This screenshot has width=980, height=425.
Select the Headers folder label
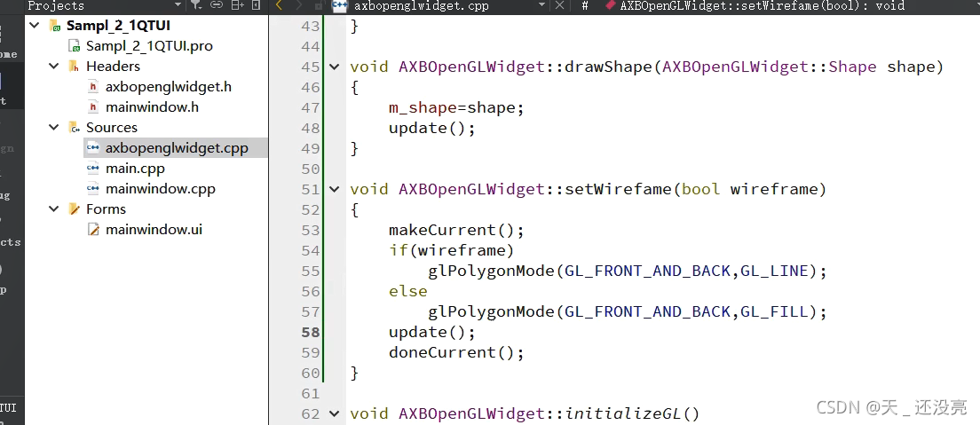113,67
